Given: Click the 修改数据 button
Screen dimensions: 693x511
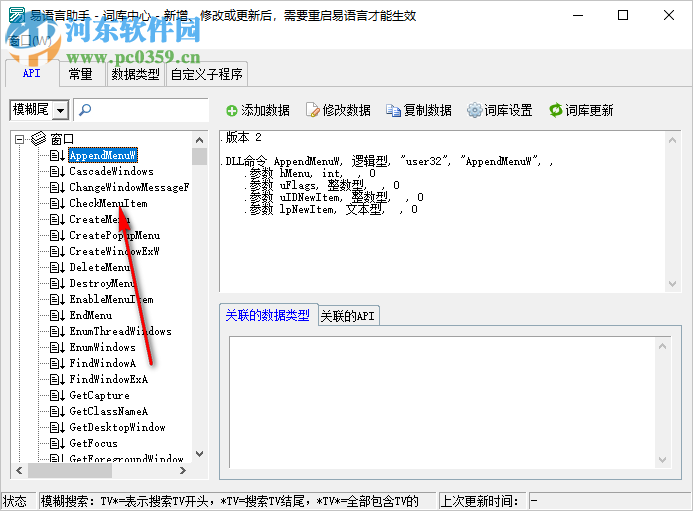Looking at the screenshot, I should [x=339, y=111].
